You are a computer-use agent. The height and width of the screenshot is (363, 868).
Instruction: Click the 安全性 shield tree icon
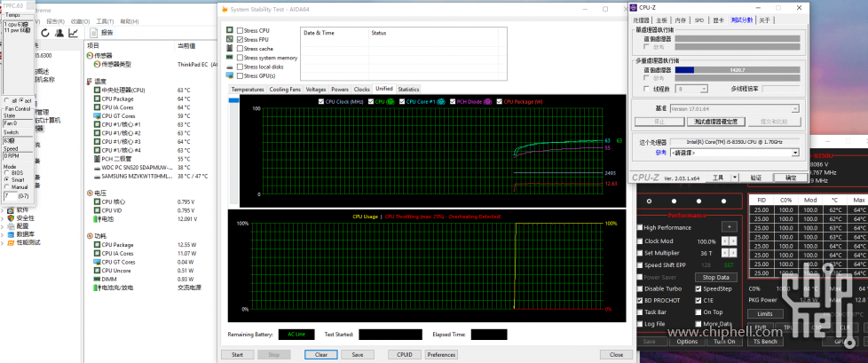[x=11, y=218]
